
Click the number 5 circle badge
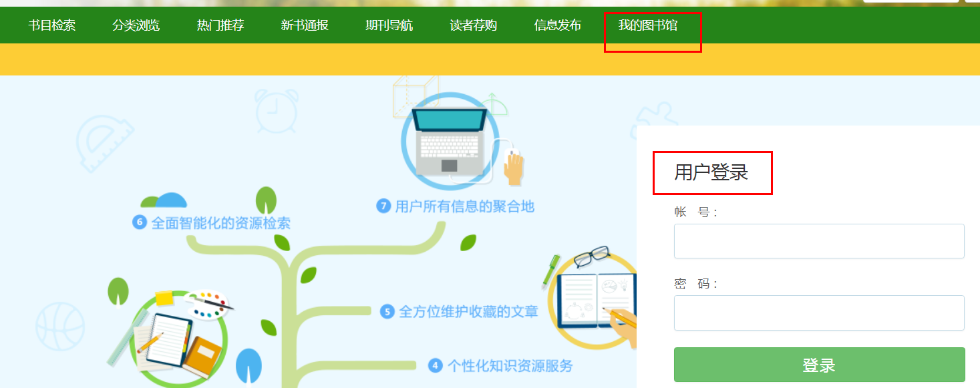coord(387,311)
